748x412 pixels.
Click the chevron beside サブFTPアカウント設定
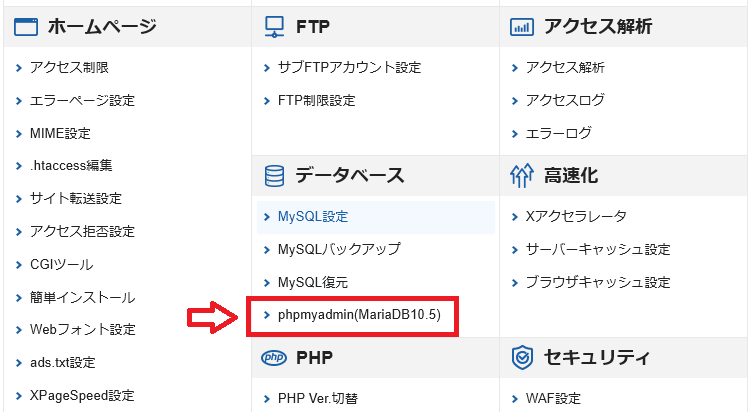point(267,68)
